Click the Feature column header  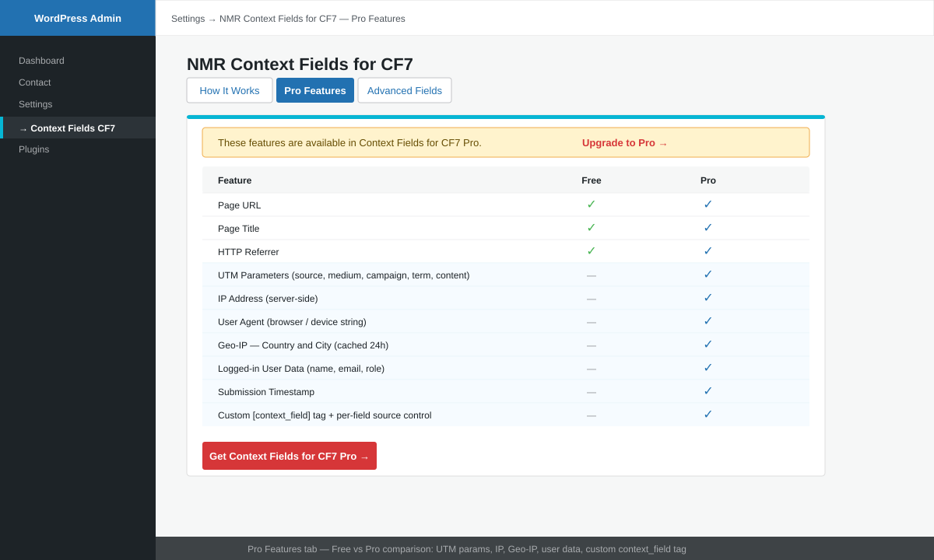[x=235, y=180]
